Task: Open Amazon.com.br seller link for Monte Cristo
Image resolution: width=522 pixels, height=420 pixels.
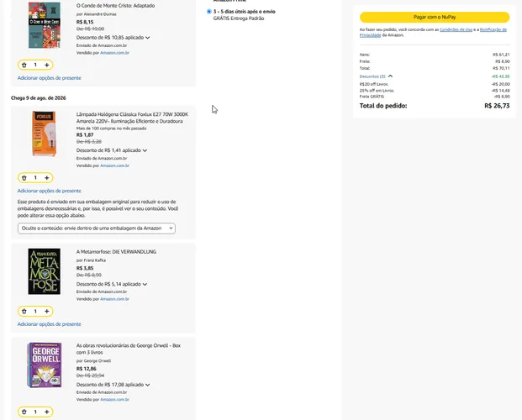Action: [114, 53]
